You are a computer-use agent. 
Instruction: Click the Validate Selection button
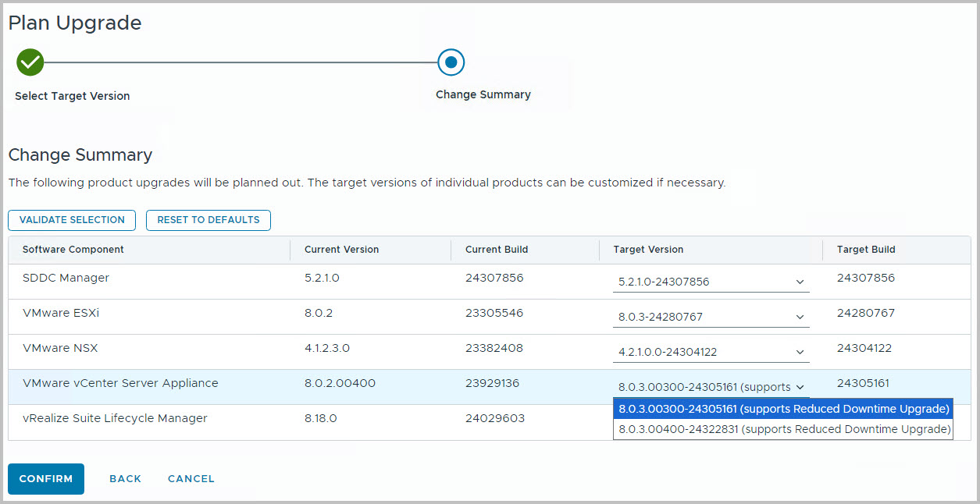(72, 220)
